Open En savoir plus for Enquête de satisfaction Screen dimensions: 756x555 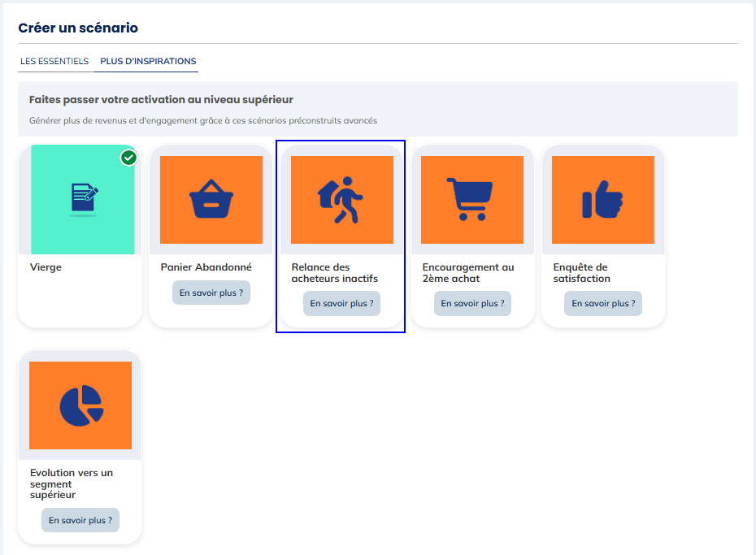[x=603, y=303]
